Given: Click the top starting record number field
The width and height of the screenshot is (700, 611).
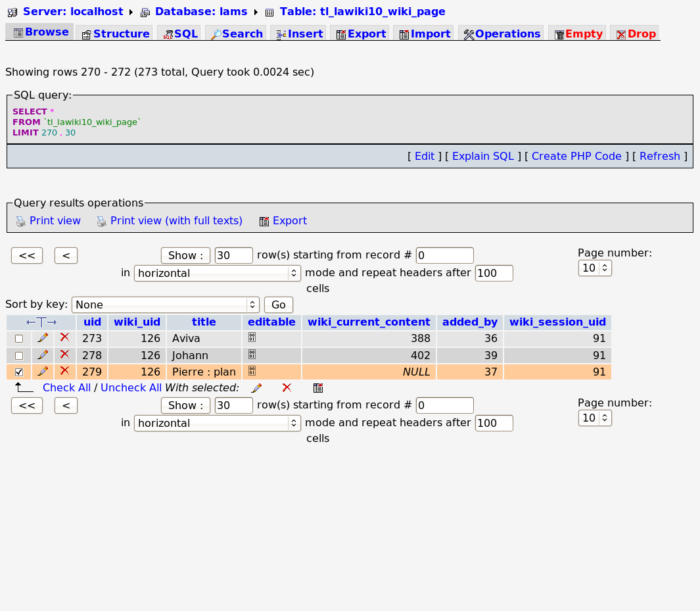Looking at the screenshot, I should 444,255.
